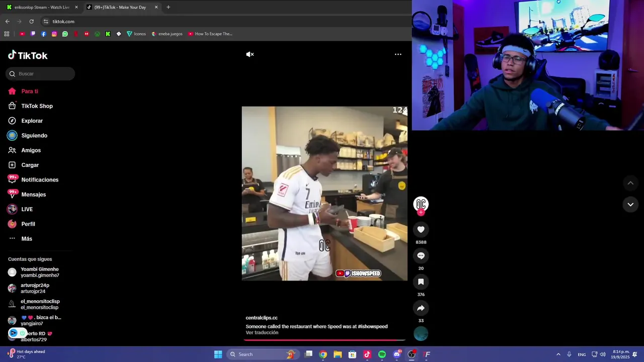Viewport: 644px width, 362px height.
Task: Go to next video with down chevron
Action: (x=630, y=204)
